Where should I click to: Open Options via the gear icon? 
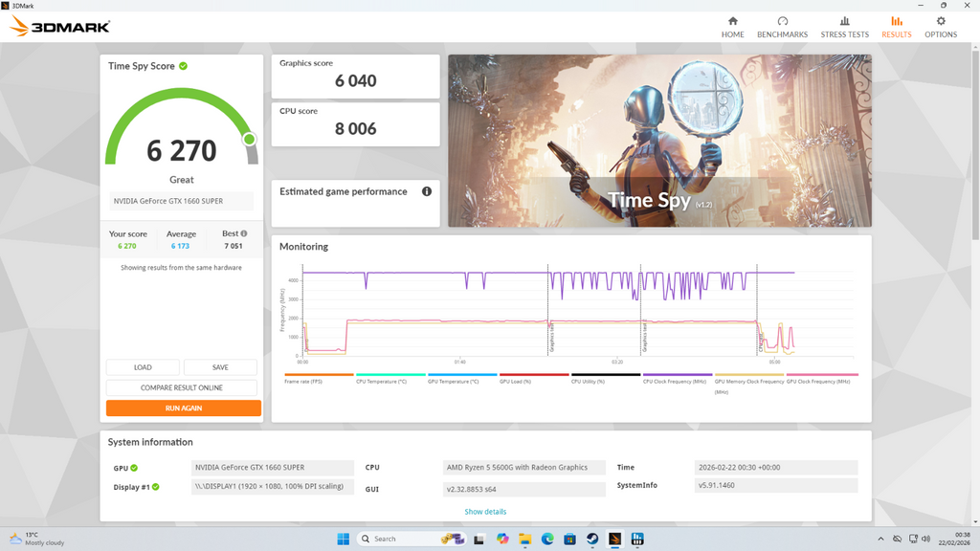[941, 22]
